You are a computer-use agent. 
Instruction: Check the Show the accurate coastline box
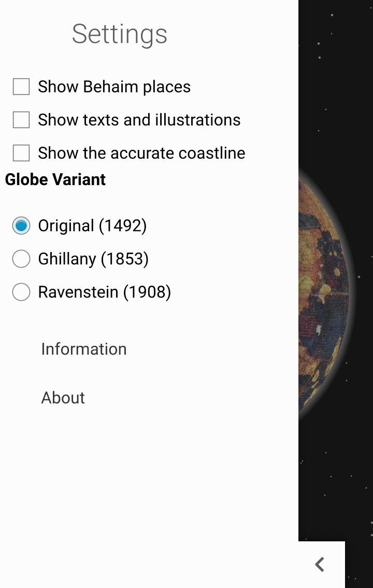(x=21, y=153)
